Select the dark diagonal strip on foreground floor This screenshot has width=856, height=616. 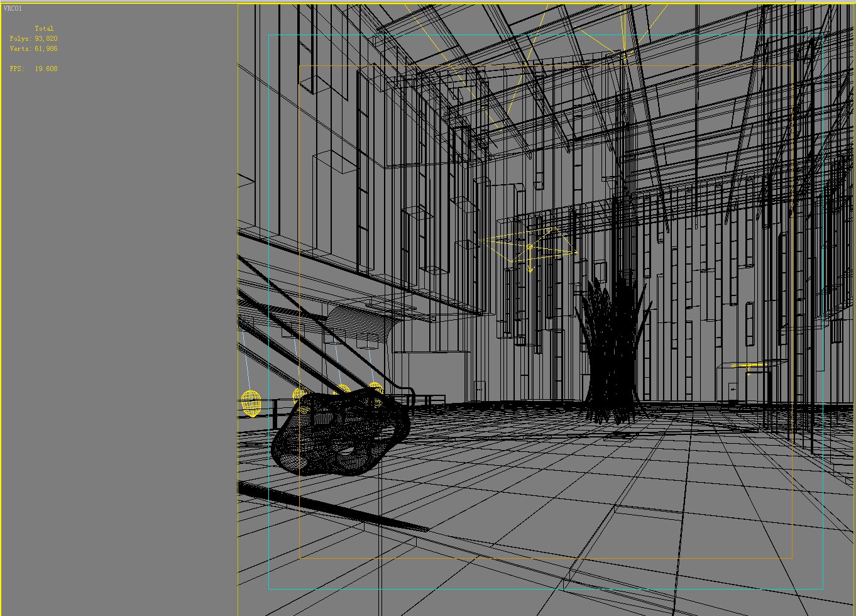[333, 509]
